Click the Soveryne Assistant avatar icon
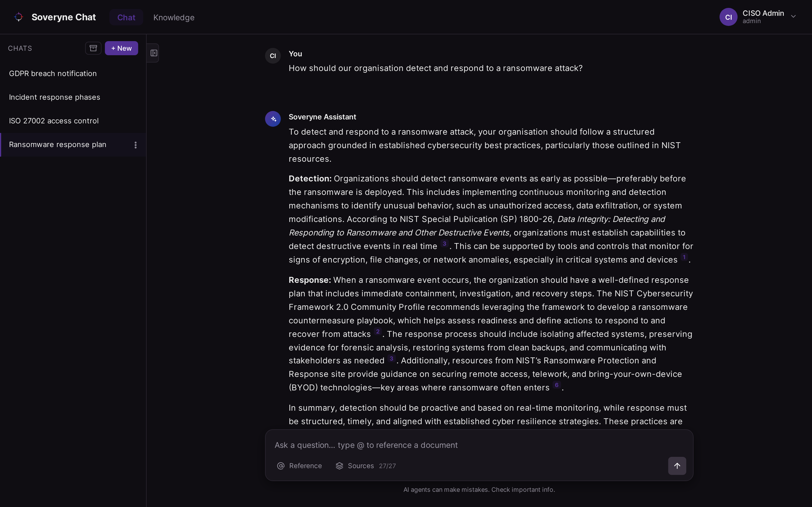Screen dimensions: 812x507 coord(273,119)
